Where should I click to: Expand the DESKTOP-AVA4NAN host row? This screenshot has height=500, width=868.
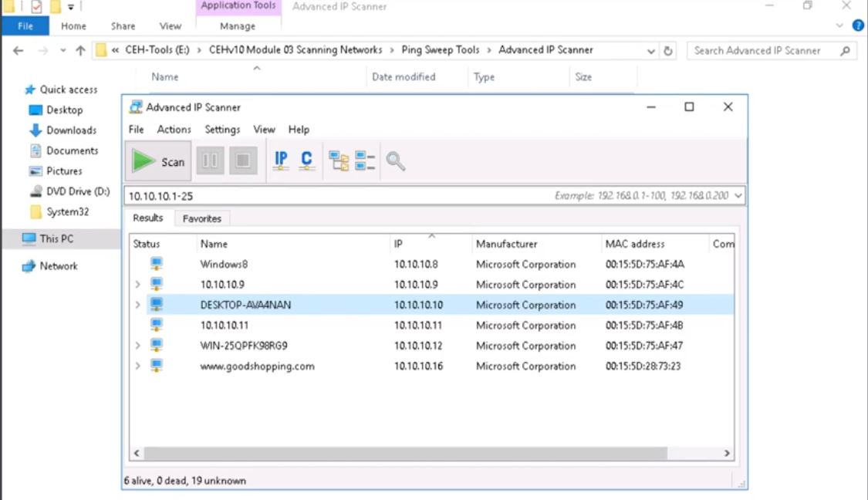coord(138,305)
